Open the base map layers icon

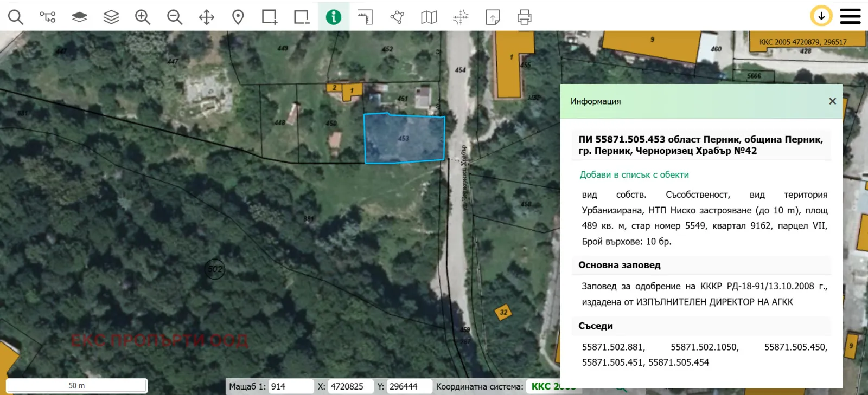point(79,17)
